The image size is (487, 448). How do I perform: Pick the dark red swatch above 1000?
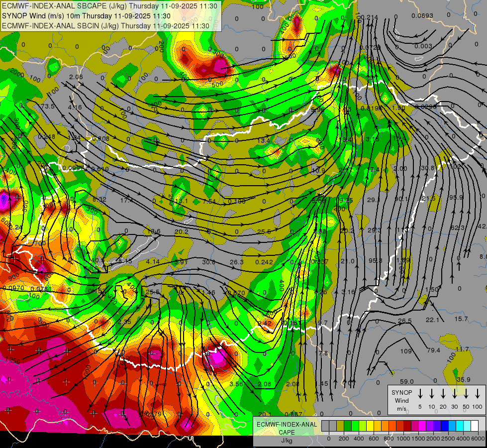point(407,426)
